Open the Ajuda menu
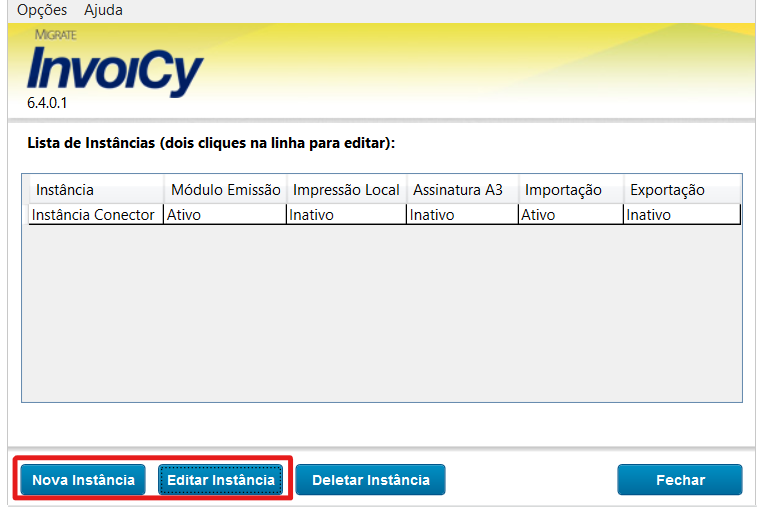The width and height of the screenshot is (762, 507). coord(103,10)
